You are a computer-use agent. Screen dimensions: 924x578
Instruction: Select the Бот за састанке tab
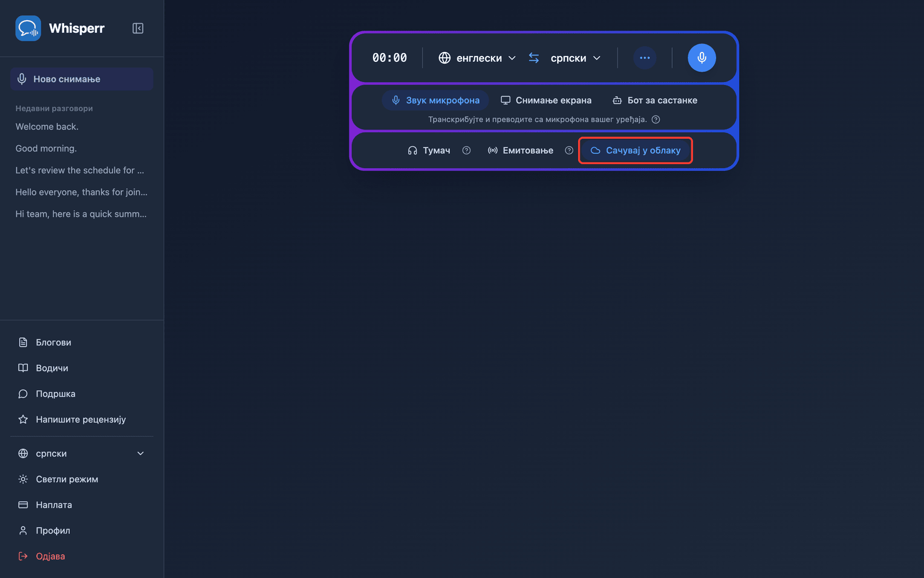click(x=655, y=101)
